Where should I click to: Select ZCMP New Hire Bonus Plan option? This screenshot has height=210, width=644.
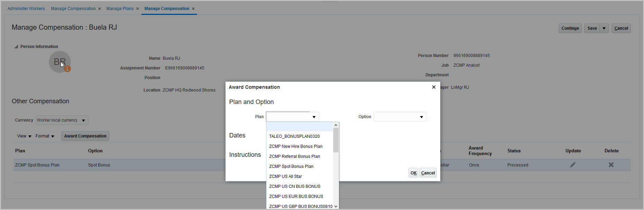[x=296, y=146]
